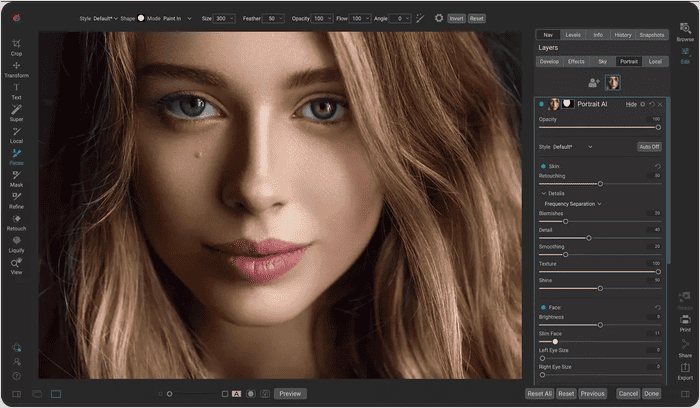Click the Export icon

pyautogui.click(x=685, y=370)
